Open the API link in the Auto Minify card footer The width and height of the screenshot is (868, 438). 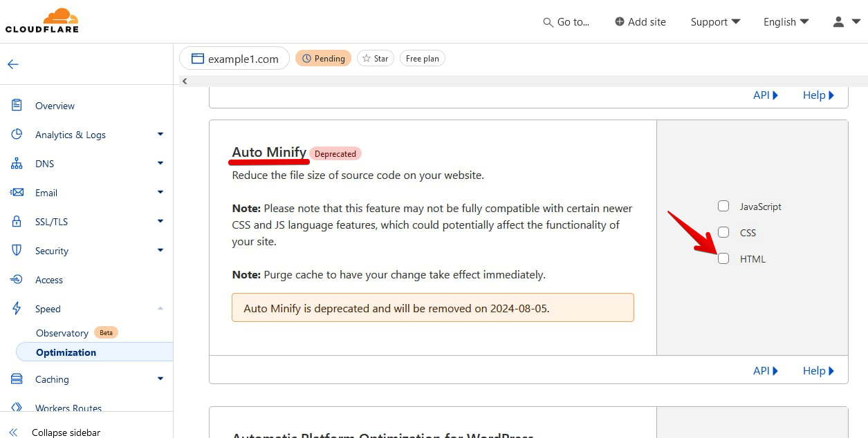(766, 371)
